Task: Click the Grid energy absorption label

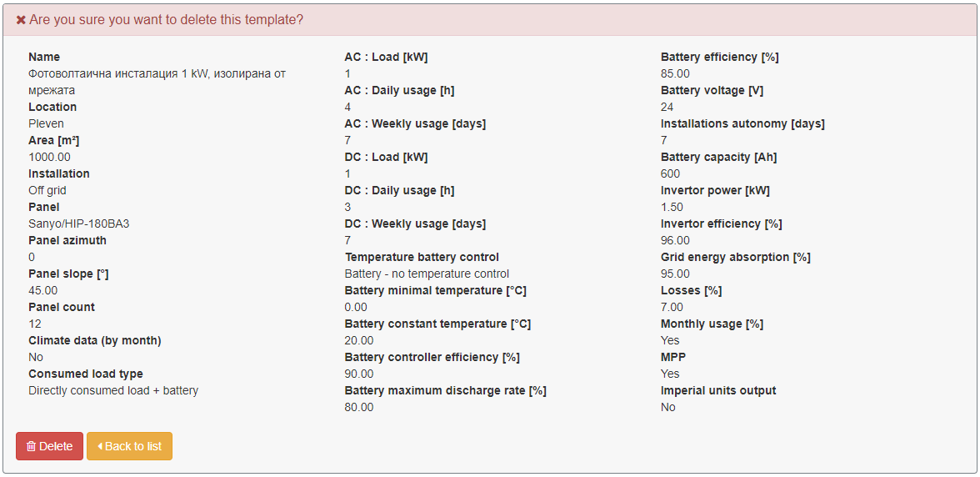Action: click(736, 257)
